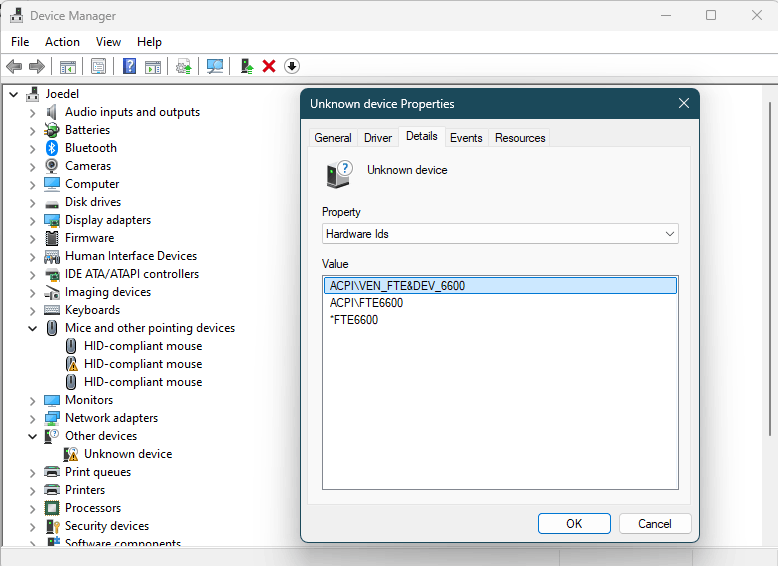Select the Details tab

[x=421, y=136]
